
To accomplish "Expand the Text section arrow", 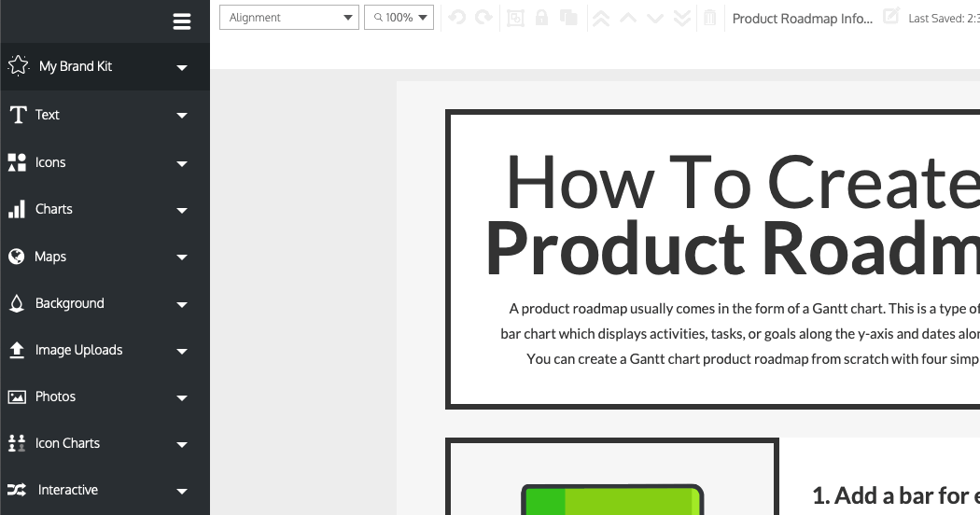I will pos(182,116).
